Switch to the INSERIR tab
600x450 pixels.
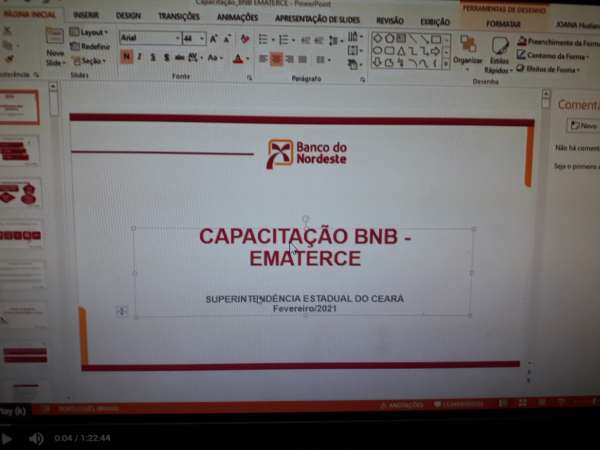(x=86, y=15)
